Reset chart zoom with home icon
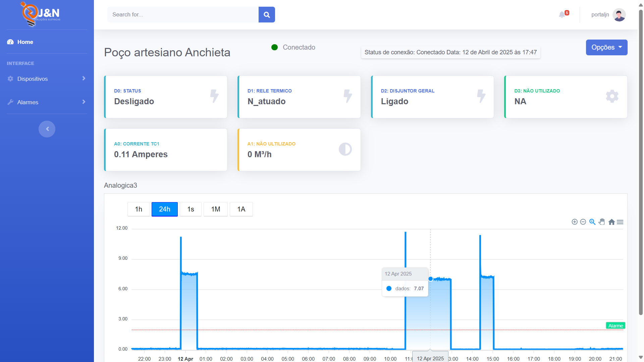 point(611,222)
